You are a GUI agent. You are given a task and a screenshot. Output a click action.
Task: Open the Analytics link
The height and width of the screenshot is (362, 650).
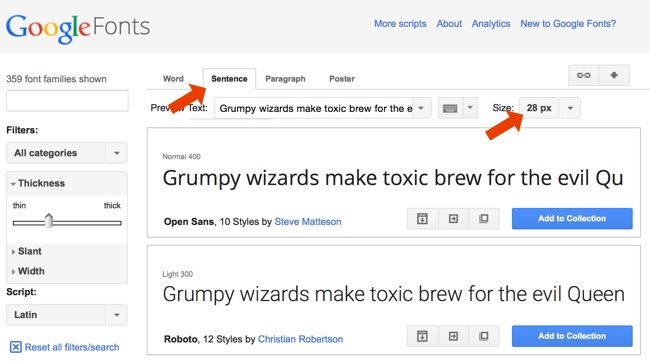click(x=491, y=24)
